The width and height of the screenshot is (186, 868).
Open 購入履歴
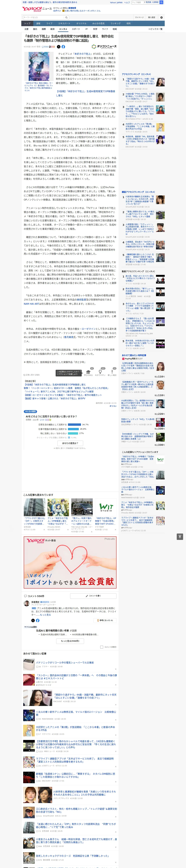tap(152, 18)
